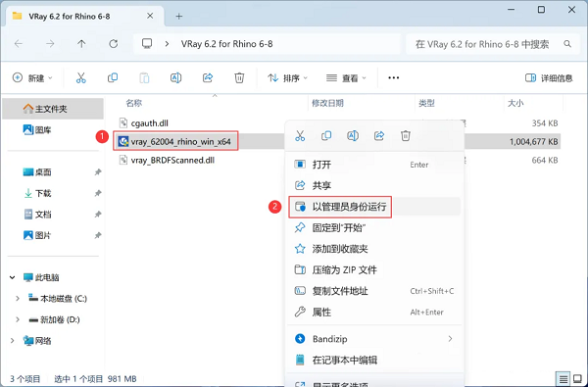Click the search magnifier icon

click(x=567, y=44)
